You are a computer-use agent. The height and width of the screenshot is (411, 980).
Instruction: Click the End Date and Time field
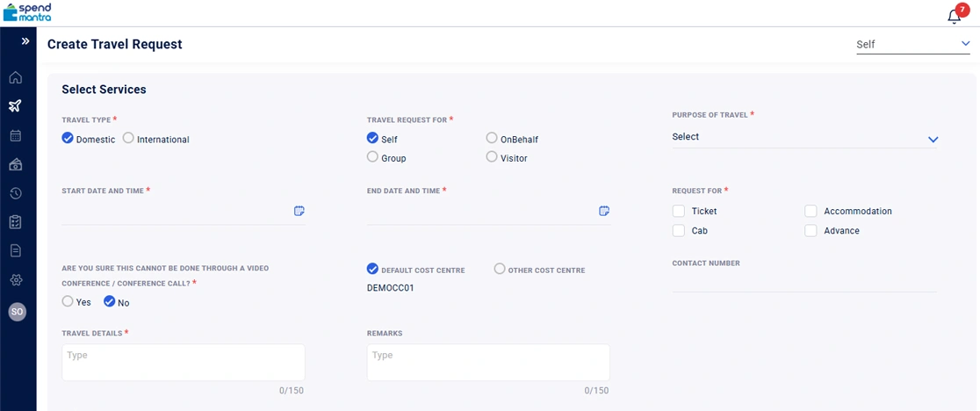[488, 211]
